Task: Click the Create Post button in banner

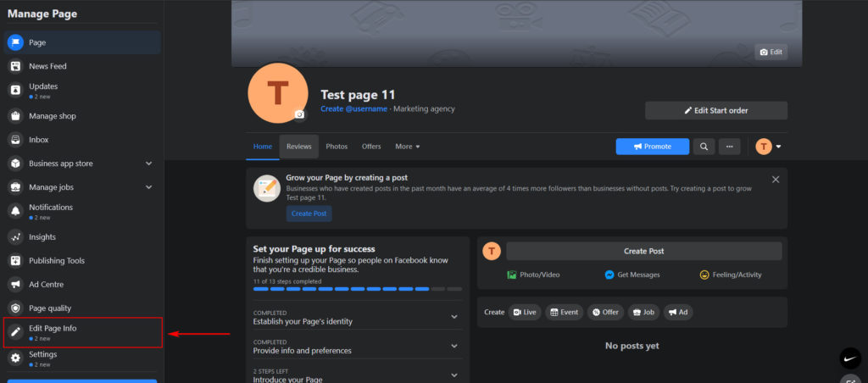Action: 309,214
